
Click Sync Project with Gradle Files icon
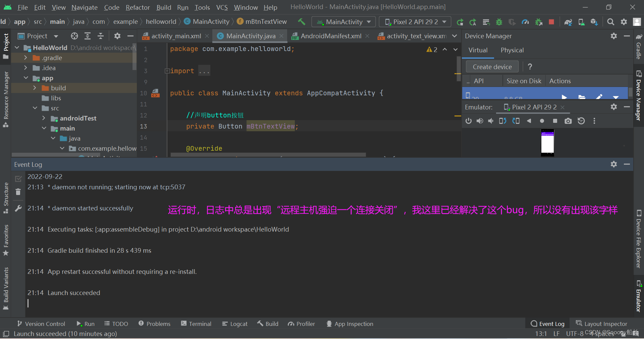tap(568, 22)
